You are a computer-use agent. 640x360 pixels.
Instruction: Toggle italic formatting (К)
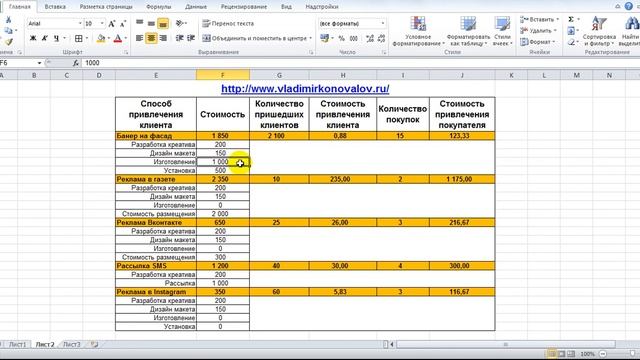44,38
